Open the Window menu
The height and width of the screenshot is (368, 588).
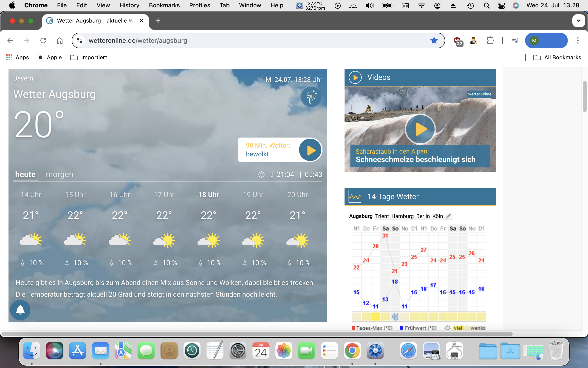[x=250, y=5]
